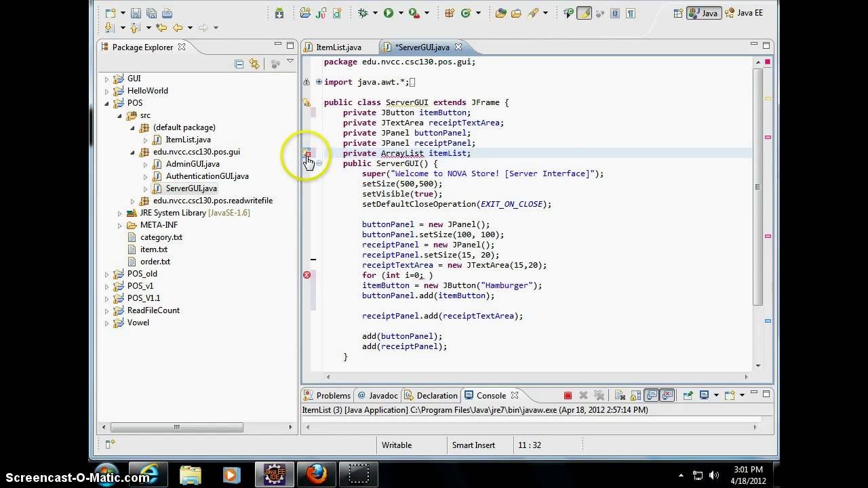868x488 pixels.
Task: Click Collapse All in Package Explorer
Action: [x=239, y=64]
